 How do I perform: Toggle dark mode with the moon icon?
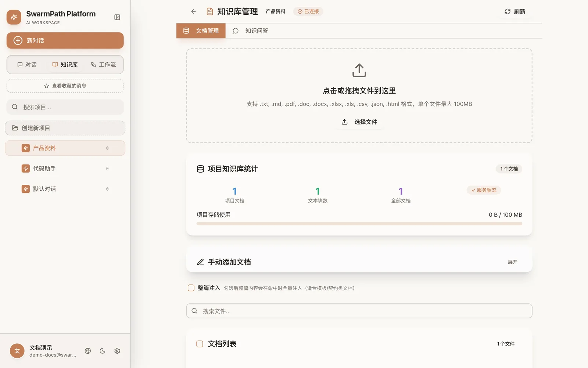(103, 351)
